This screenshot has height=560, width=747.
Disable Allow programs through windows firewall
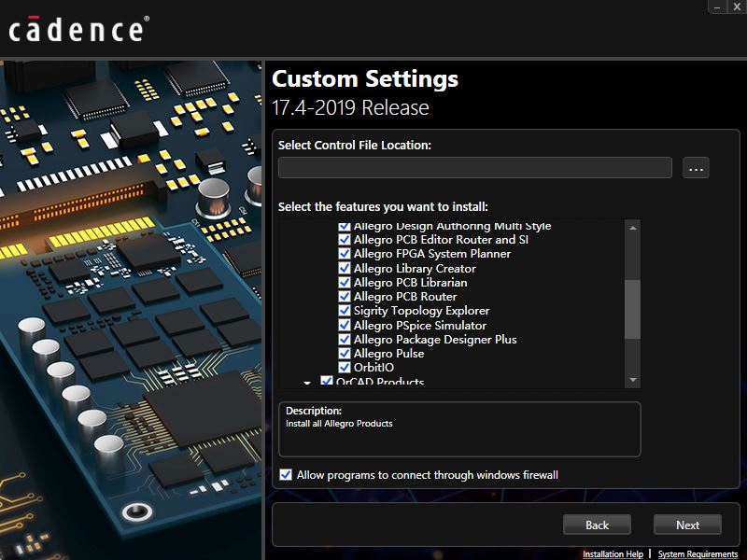(x=286, y=475)
